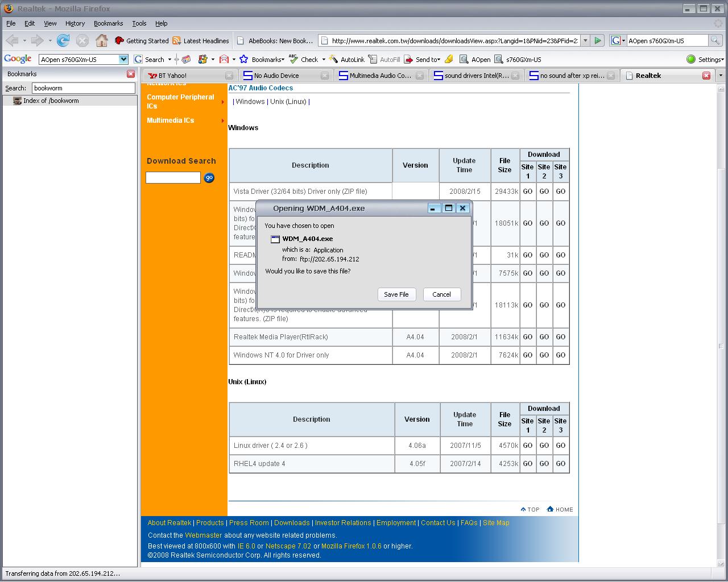
Task: Click the Google toolbar colorful puzzle icon
Action: [x=202, y=59]
